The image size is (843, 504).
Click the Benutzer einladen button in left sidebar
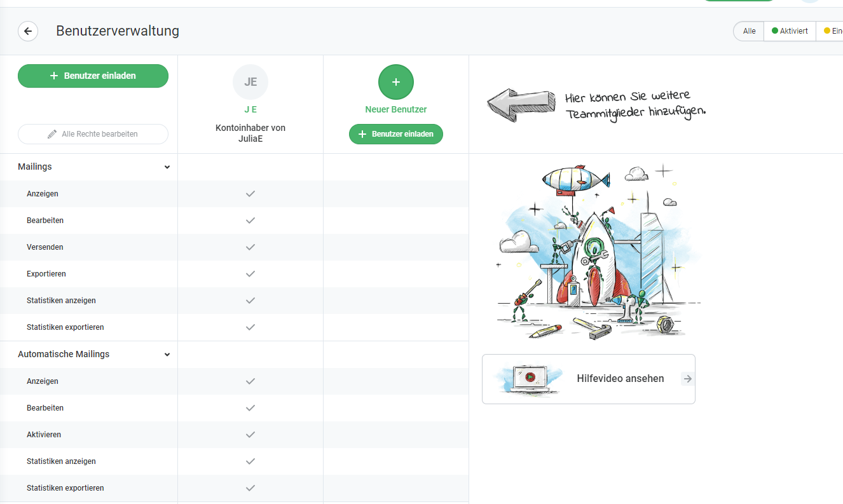click(93, 76)
